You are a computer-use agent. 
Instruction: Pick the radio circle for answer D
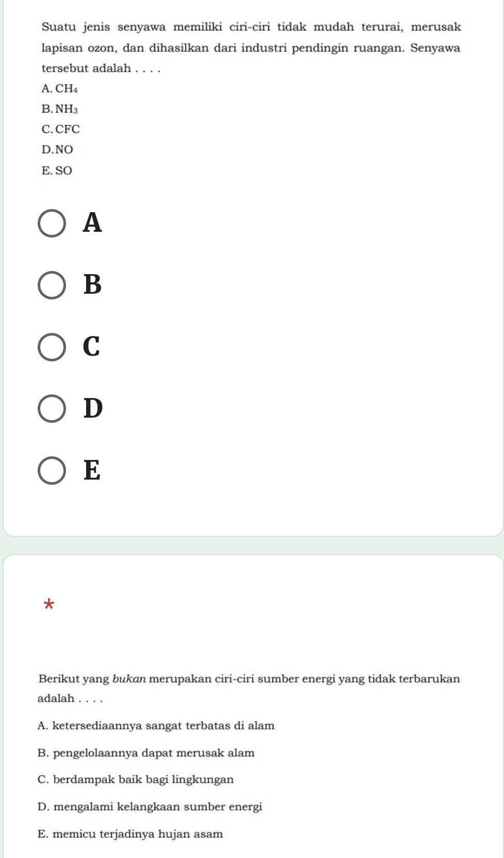(x=52, y=409)
